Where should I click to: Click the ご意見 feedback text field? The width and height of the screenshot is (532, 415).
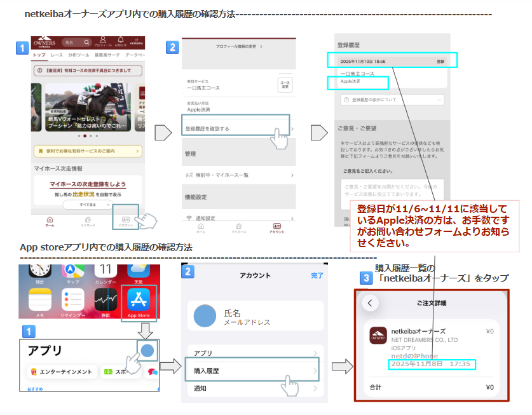point(391,189)
